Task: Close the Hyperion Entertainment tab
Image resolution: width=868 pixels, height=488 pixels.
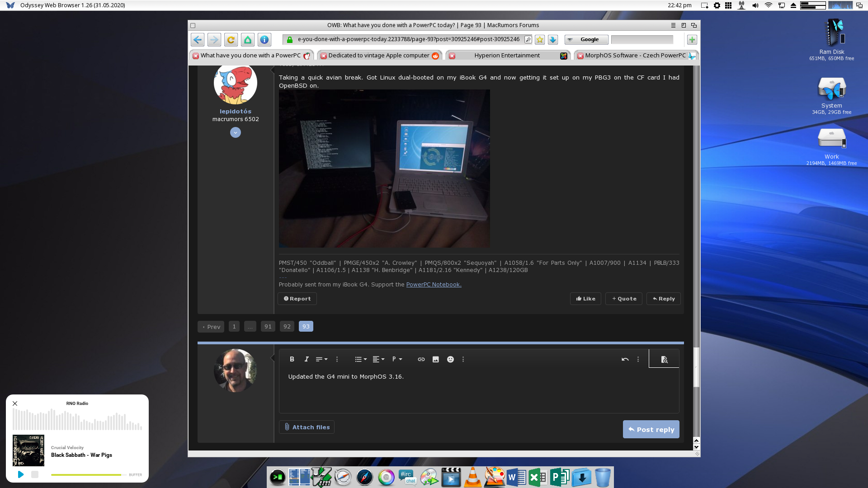Action: point(452,56)
